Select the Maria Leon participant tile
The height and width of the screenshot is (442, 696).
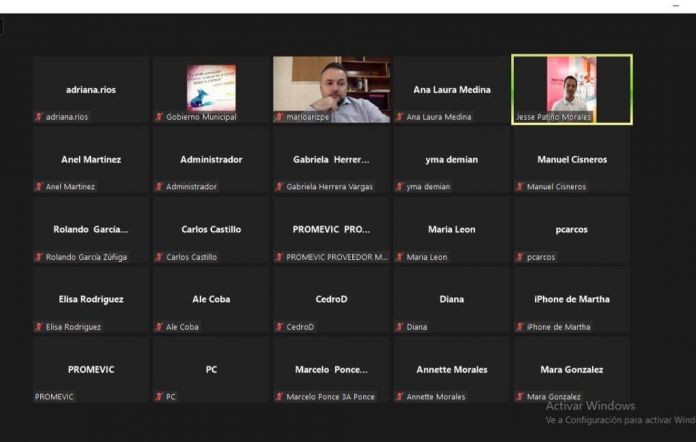(451, 230)
